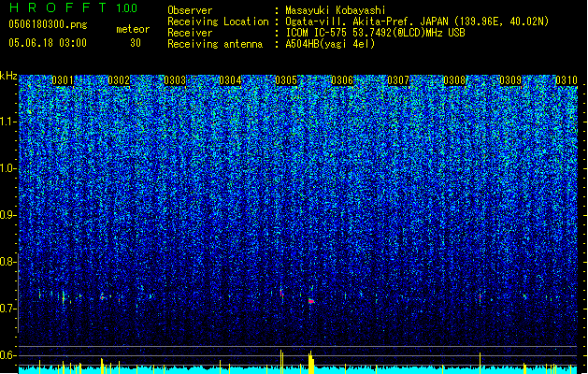Screen dimensions: 588x374
Task: Click the 0304 time marker
Action: 230,80
